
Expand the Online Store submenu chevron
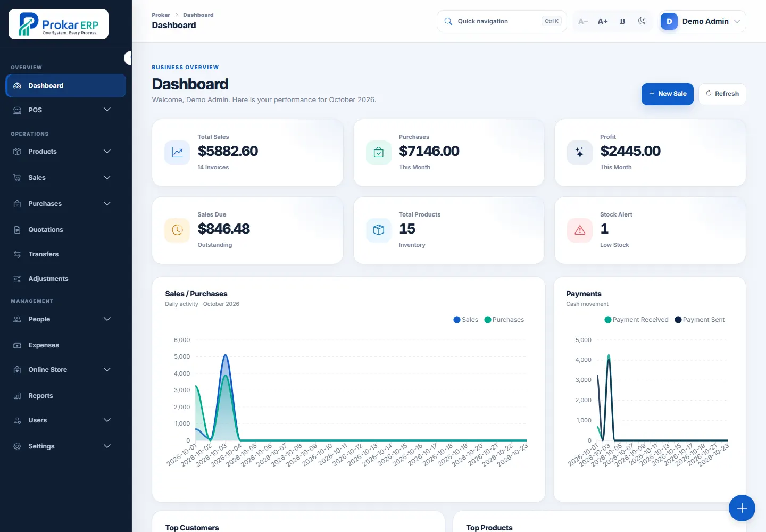click(x=107, y=370)
